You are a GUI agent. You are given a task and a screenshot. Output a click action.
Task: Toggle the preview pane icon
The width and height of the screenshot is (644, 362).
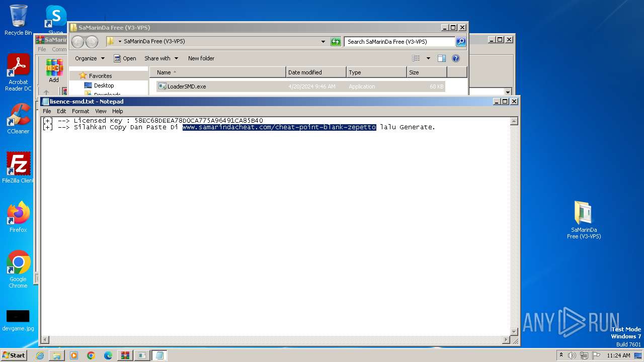click(442, 58)
